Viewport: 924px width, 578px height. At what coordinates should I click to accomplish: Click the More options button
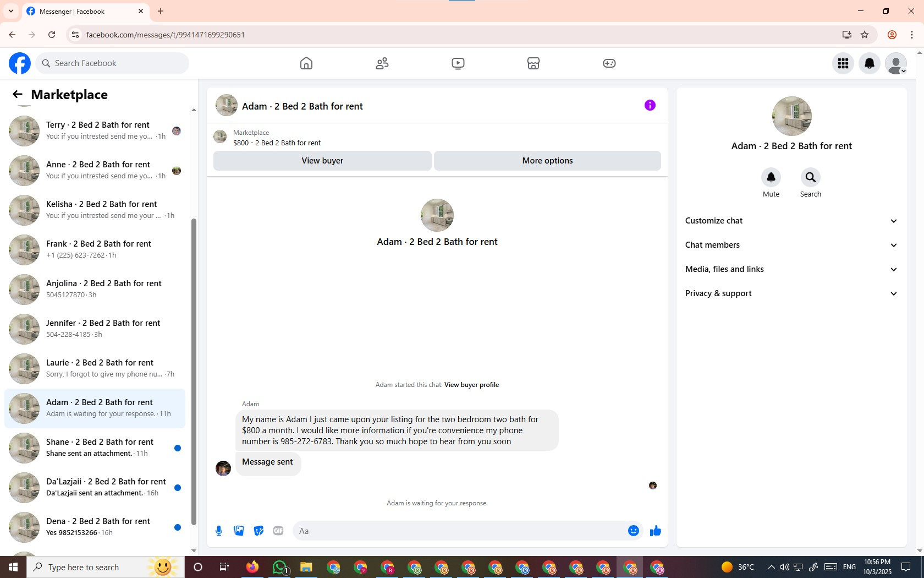coord(547,161)
